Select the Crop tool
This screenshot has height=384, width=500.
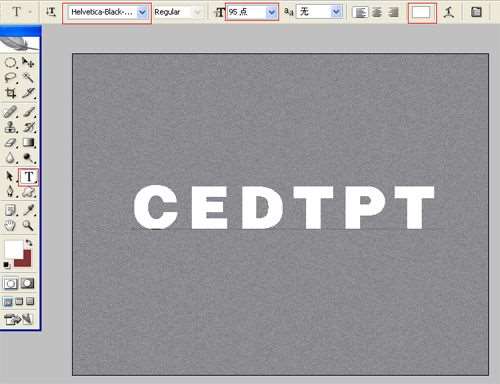(10, 93)
